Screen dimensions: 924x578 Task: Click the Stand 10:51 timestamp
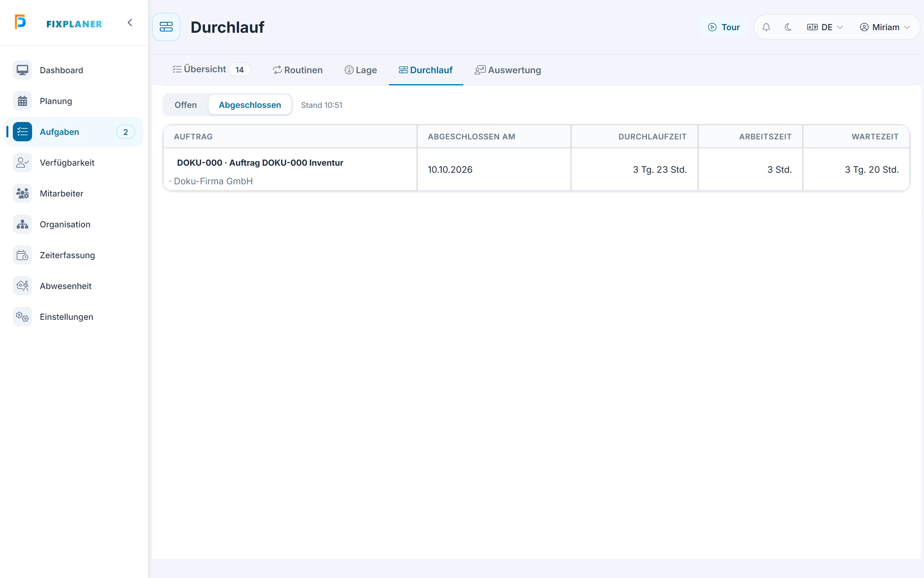pyautogui.click(x=321, y=105)
